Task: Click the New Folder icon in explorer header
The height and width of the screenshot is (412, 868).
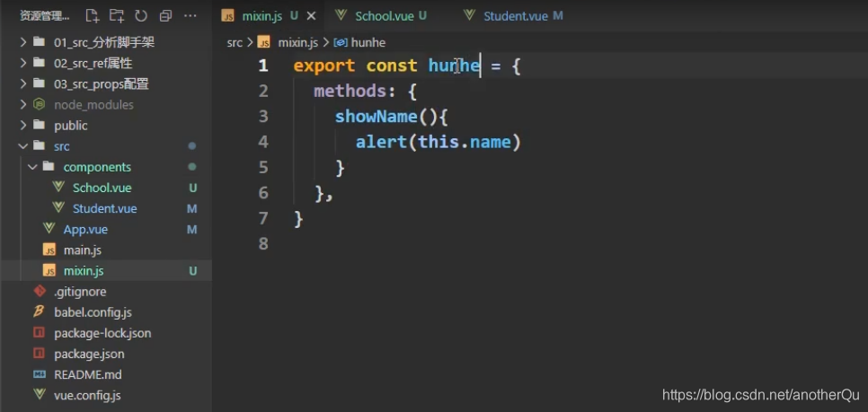Action: (116, 15)
